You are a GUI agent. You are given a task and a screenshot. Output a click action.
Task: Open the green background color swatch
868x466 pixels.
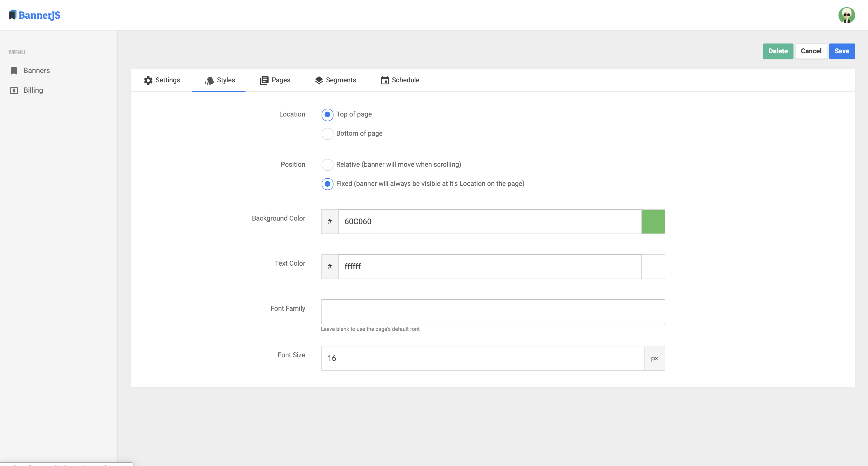pyautogui.click(x=653, y=222)
